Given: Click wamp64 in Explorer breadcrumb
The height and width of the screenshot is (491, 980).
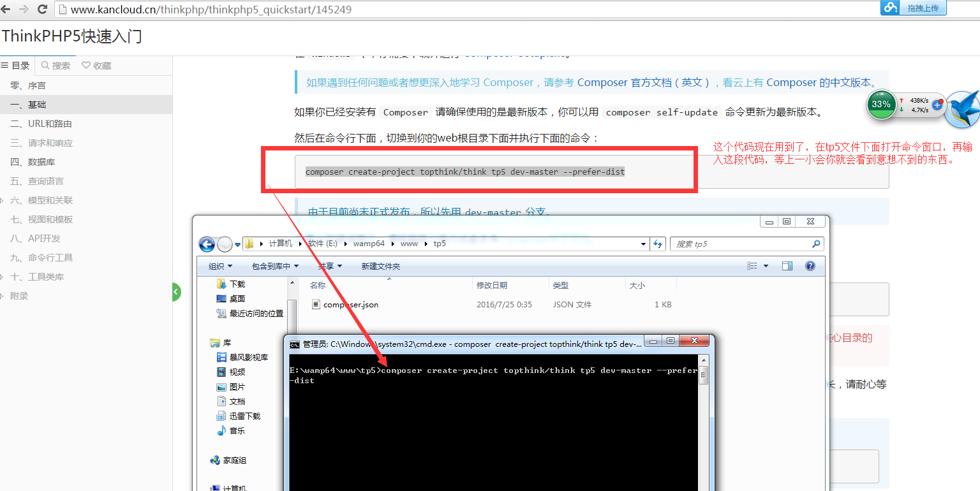Looking at the screenshot, I should [368, 244].
